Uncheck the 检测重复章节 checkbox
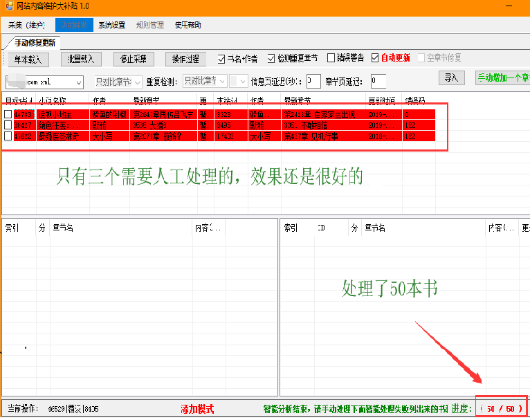The height and width of the screenshot is (420, 530). 272,59
